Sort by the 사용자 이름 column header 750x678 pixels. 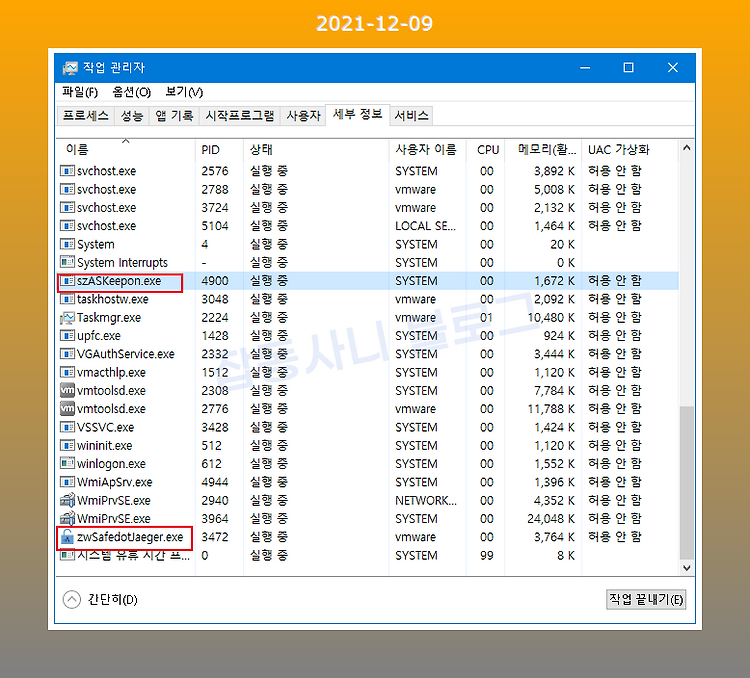(428, 150)
